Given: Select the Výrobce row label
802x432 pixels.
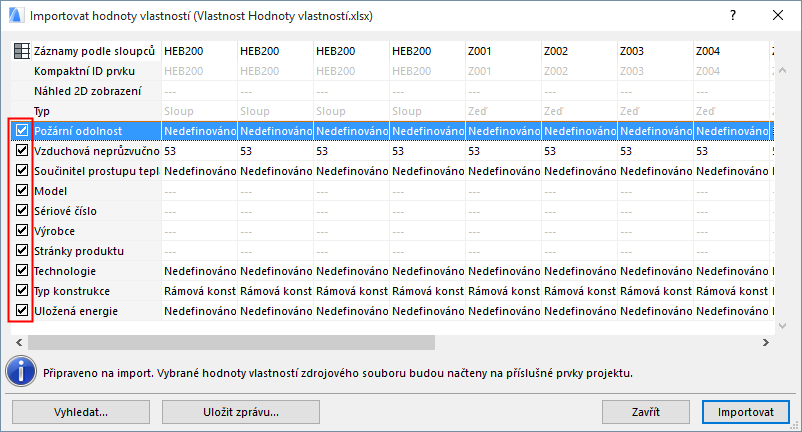Looking at the screenshot, I should [54, 231].
